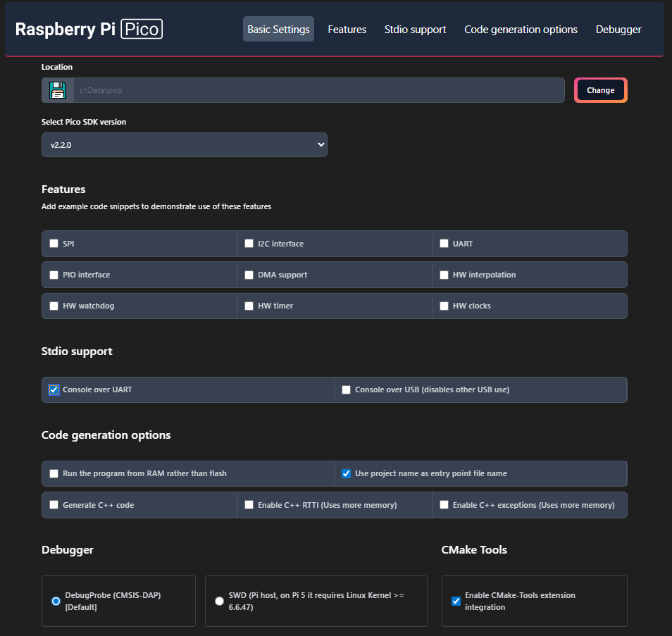Screen dimensions: 672x636
Task: Enable the PIO interface checkbox
Action: (x=54, y=275)
